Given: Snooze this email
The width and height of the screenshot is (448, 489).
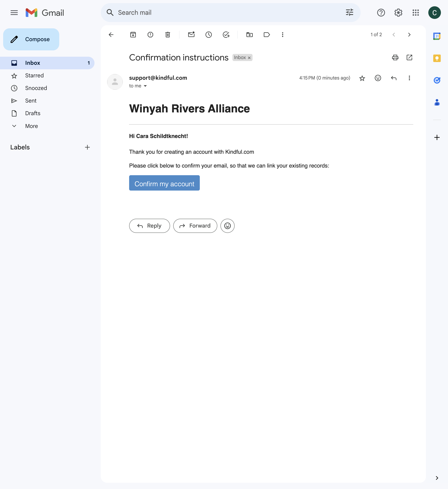Looking at the screenshot, I should pos(209,35).
